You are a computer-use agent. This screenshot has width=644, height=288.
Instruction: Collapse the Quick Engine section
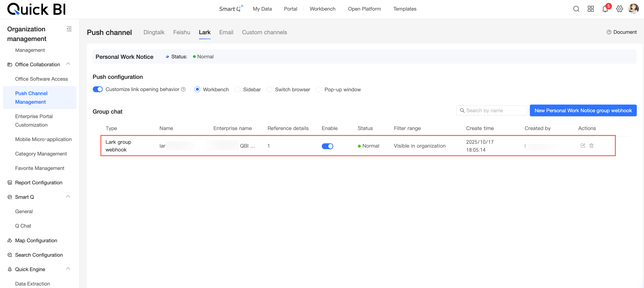pos(68,269)
